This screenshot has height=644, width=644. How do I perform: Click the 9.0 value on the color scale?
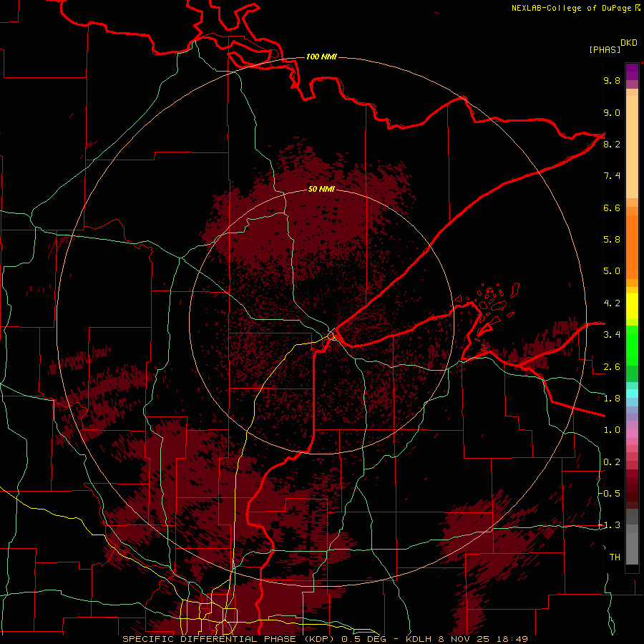click(612, 112)
